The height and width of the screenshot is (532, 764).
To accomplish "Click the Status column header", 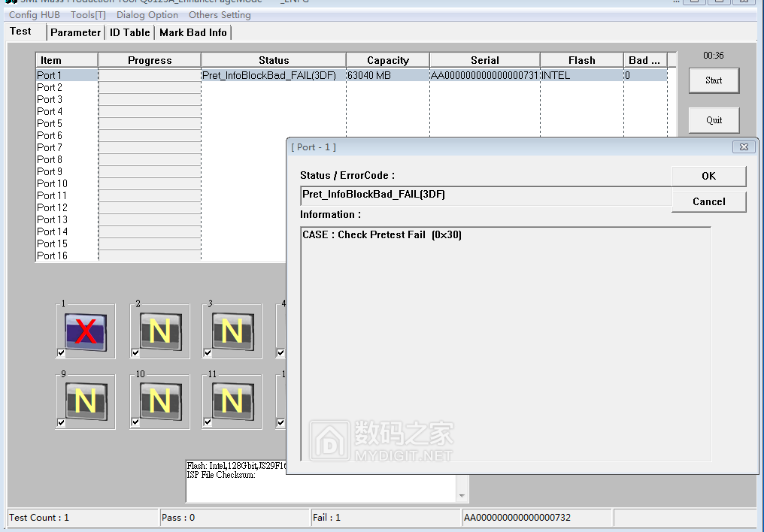I will pos(274,60).
